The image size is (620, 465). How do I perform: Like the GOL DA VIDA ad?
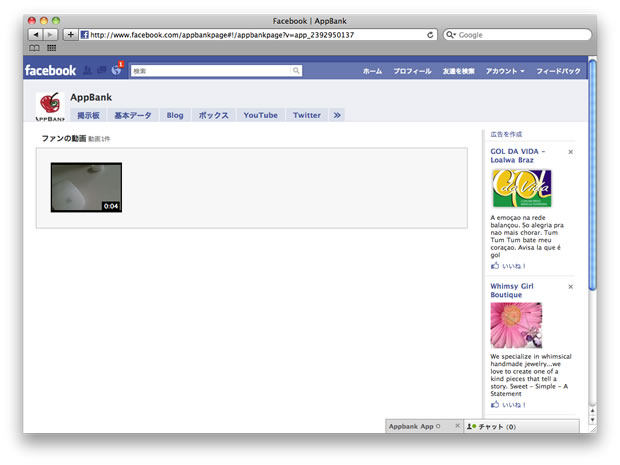(x=508, y=266)
